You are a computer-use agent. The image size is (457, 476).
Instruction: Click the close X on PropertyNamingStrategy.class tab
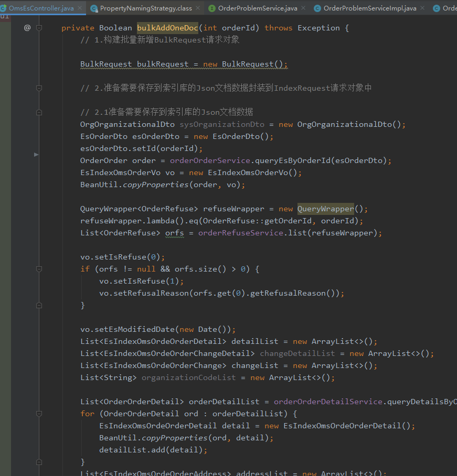pos(198,8)
